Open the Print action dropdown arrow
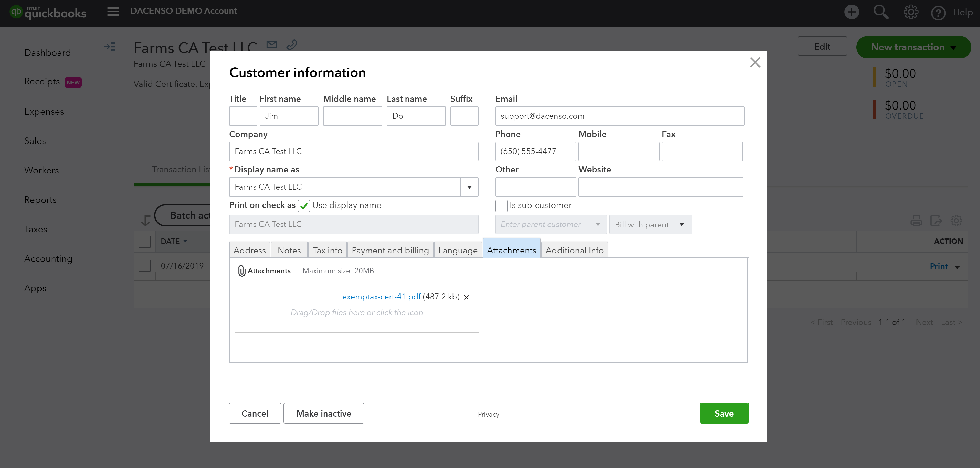This screenshot has width=980, height=468. point(957,267)
